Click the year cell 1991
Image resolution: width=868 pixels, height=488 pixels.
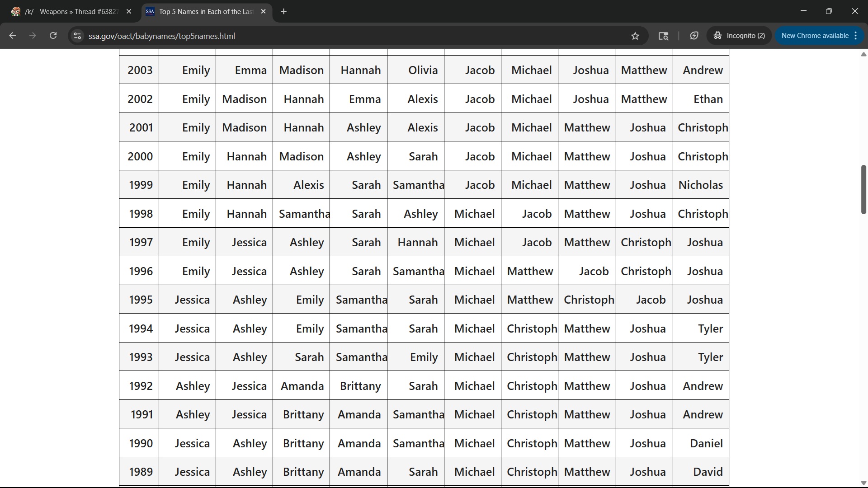(139, 414)
